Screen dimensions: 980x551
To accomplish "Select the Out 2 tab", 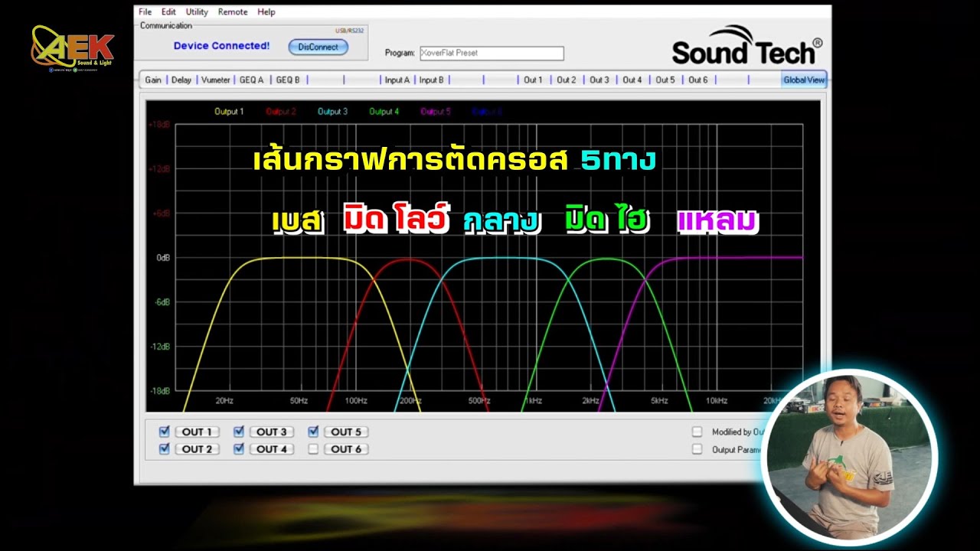I will coord(567,80).
